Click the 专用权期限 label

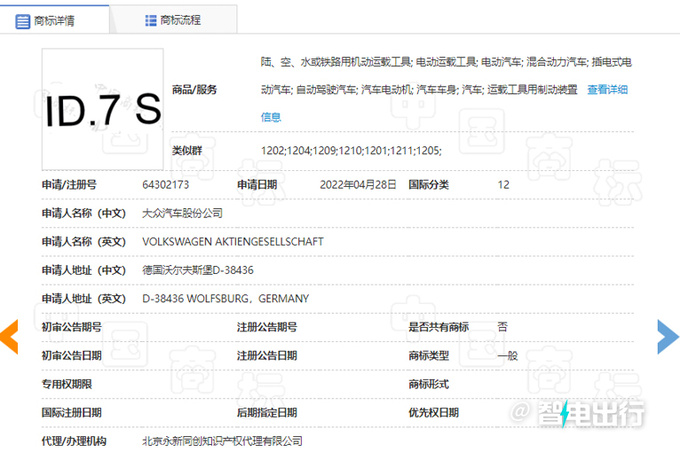click(67, 384)
